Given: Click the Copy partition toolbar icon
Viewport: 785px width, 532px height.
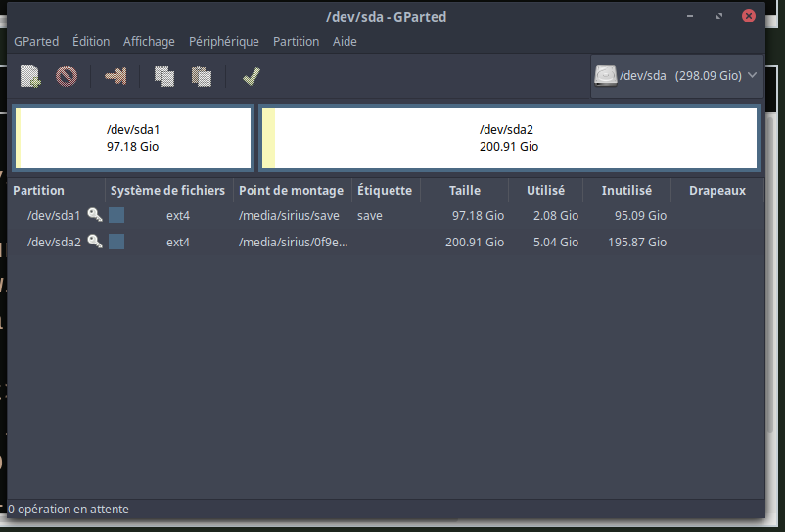Looking at the screenshot, I should coord(164,76).
